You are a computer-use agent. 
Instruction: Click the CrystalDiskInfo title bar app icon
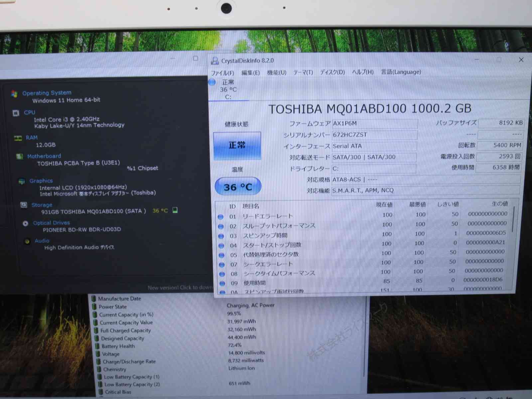click(x=215, y=61)
